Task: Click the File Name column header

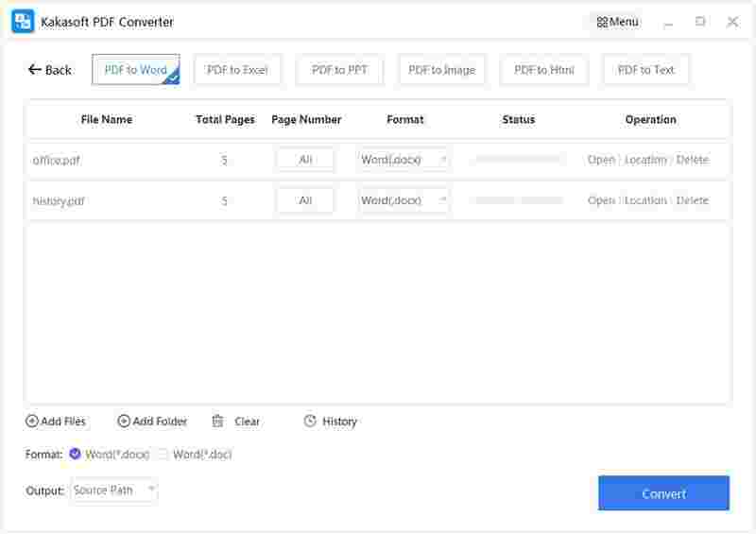Action: click(x=107, y=119)
